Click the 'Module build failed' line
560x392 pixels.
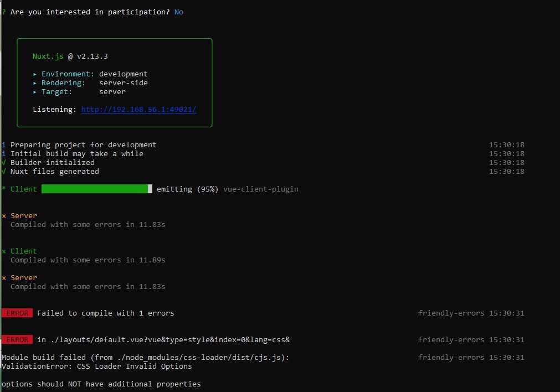(145, 357)
